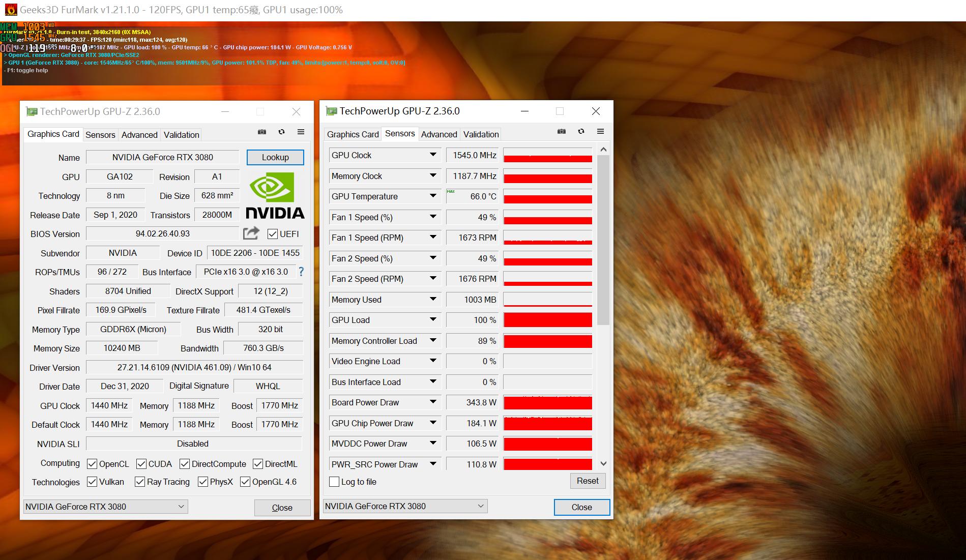The image size is (966, 560).
Task: Switch to Sensors tab in left GPU-Z window
Action: point(100,135)
